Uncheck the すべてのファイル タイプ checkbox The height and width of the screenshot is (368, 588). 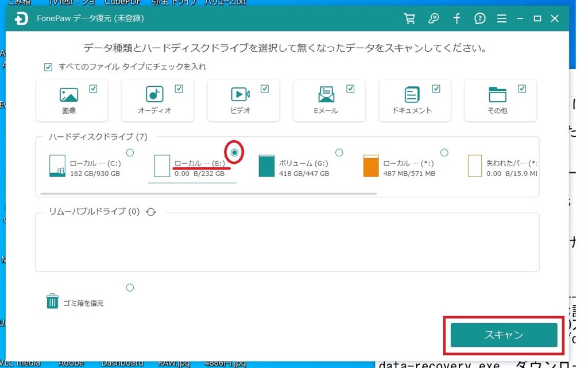tap(48, 67)
